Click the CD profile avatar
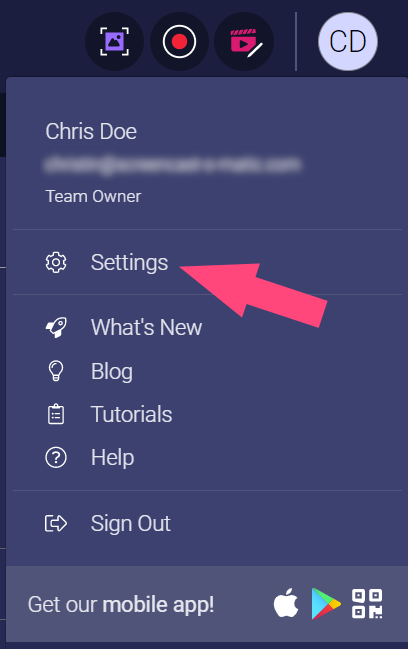408x649 pixels. pos(348,41)
